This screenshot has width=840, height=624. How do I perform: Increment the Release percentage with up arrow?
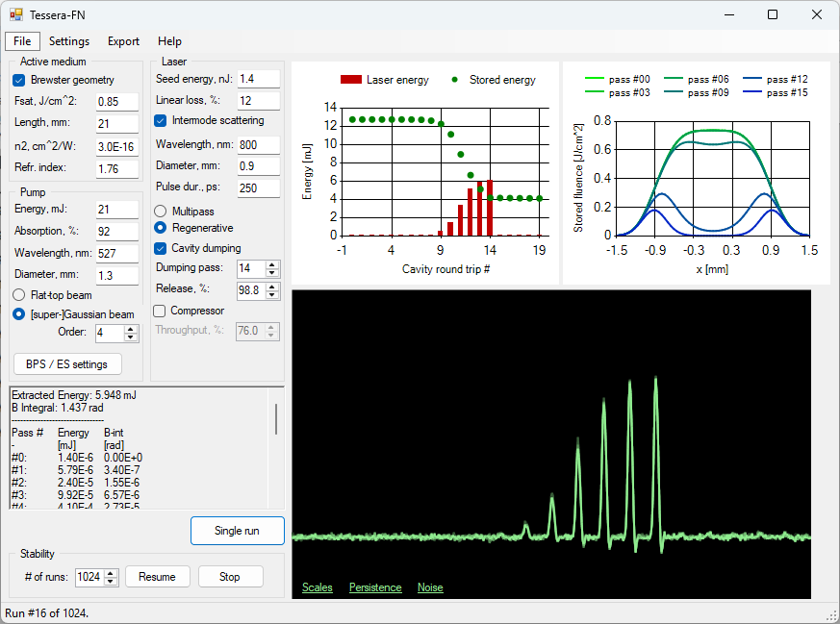272,287
